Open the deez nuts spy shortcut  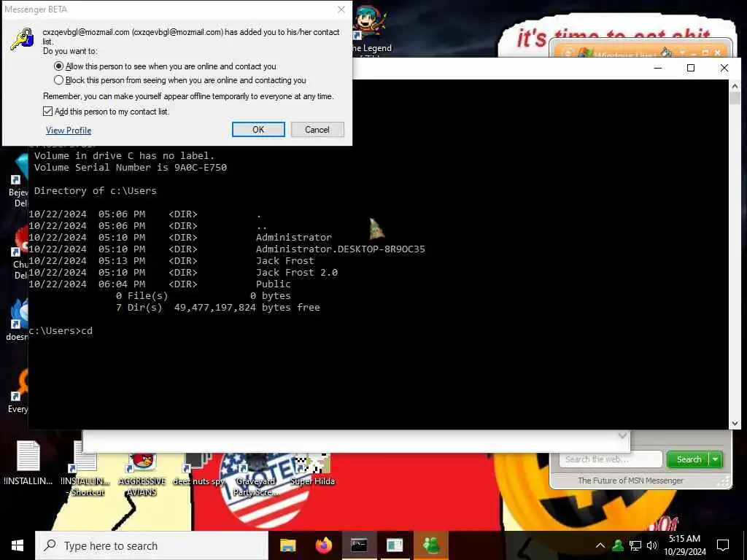click(x=198, y=469)
